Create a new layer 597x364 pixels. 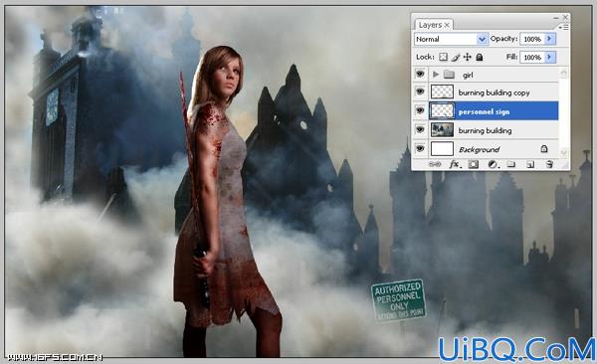click(x=530, y=164)
